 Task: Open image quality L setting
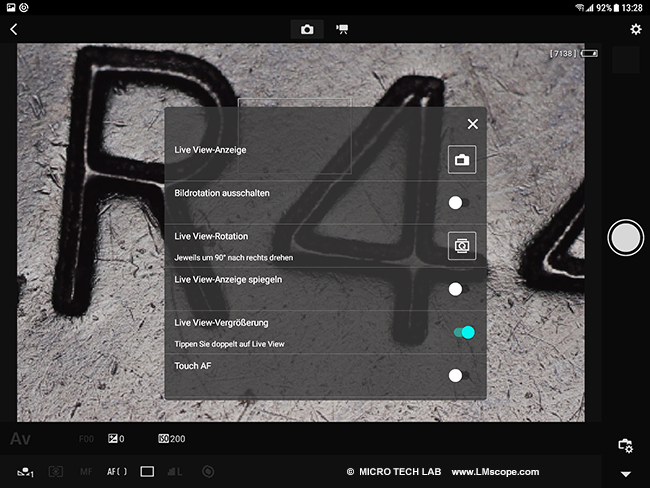coord(175,472)
